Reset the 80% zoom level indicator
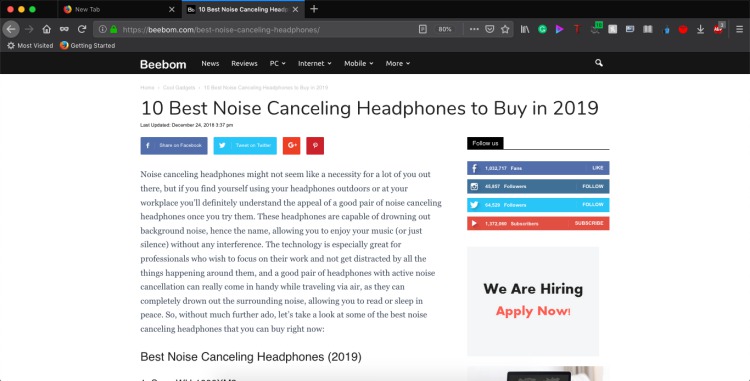The width and height of the screenshot is (750, 381). [445, 29]
